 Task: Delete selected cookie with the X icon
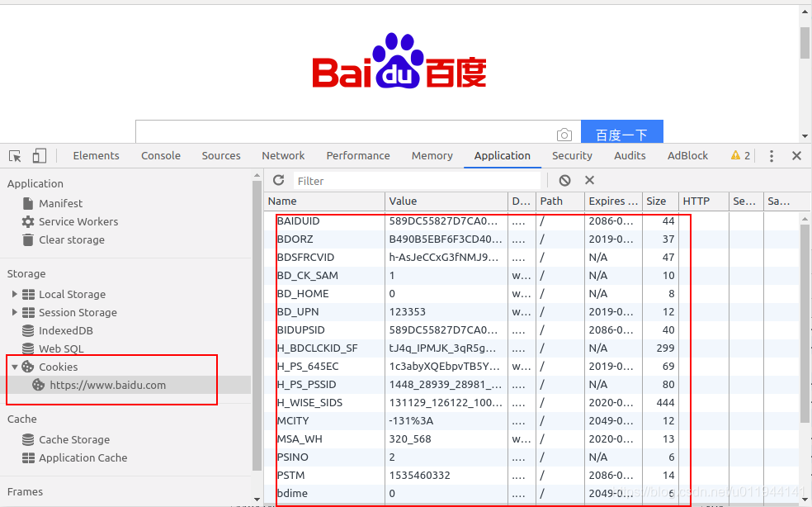[x=589, y=180]
